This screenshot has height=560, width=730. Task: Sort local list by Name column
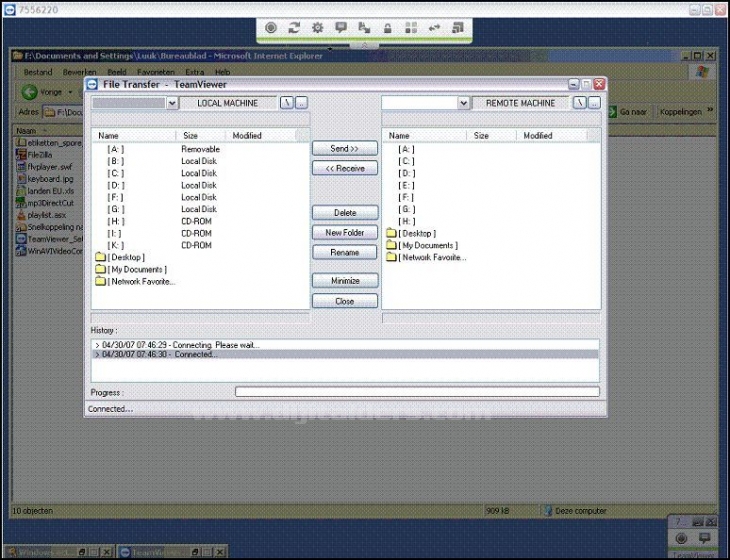134,135
